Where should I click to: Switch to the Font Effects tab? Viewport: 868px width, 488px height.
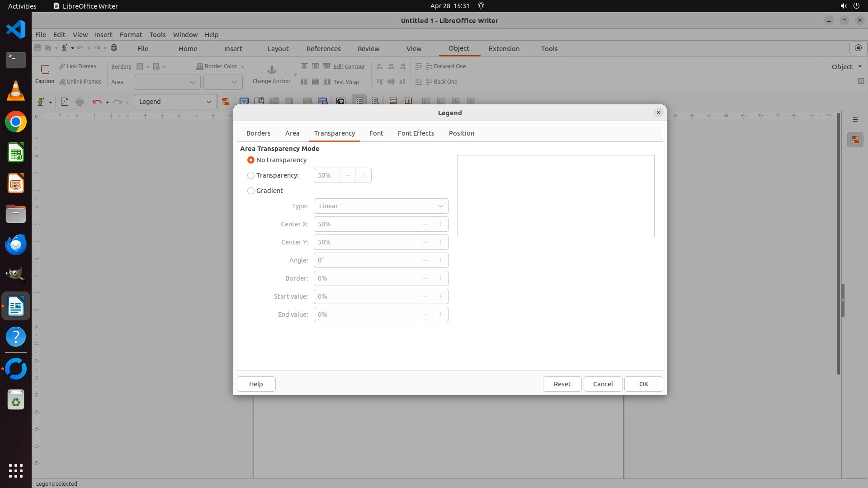(x=415, y=133)
